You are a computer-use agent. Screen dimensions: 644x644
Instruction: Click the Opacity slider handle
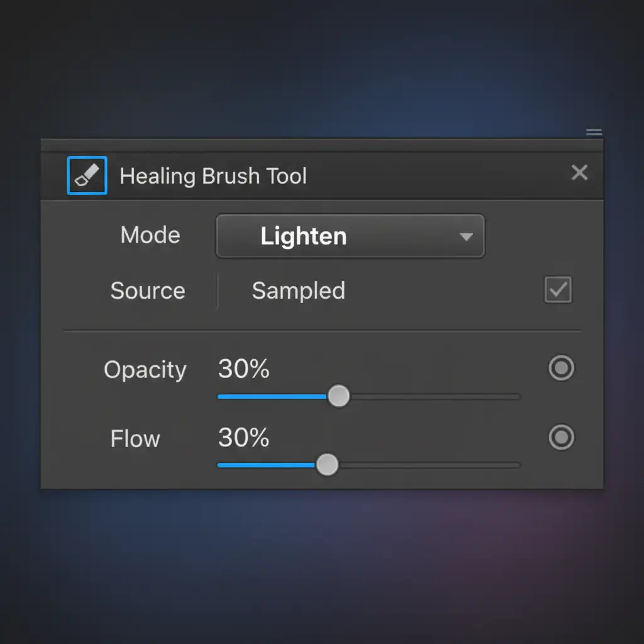pos(339,396)
